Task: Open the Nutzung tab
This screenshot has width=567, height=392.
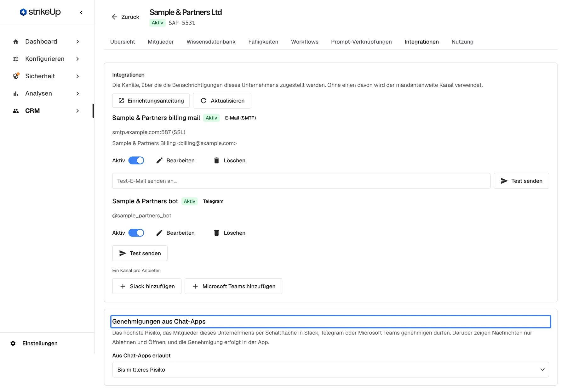Action: [462, 42]
